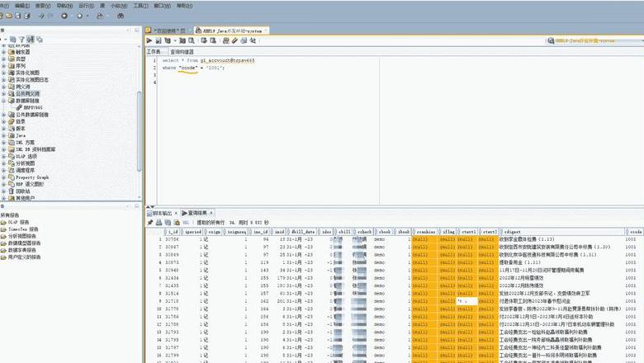Click the Undo icon in main toolbar
644x363 pixels.
[x=41, y=16]
